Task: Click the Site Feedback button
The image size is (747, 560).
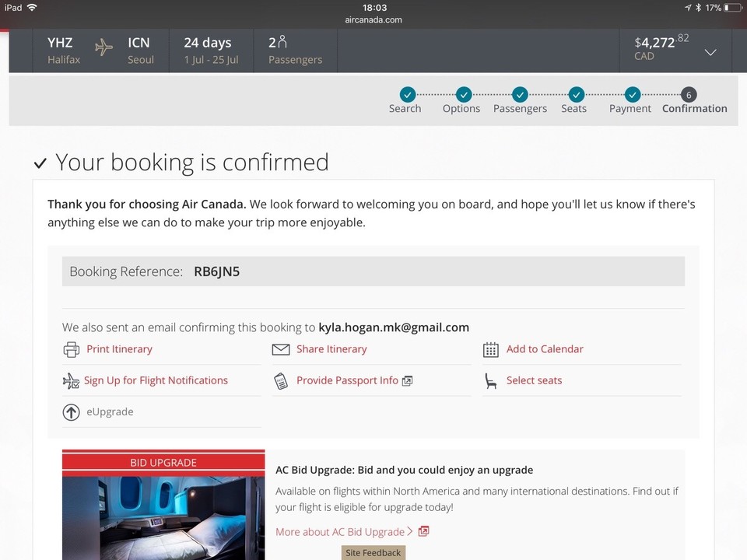Action: [373, 552]
